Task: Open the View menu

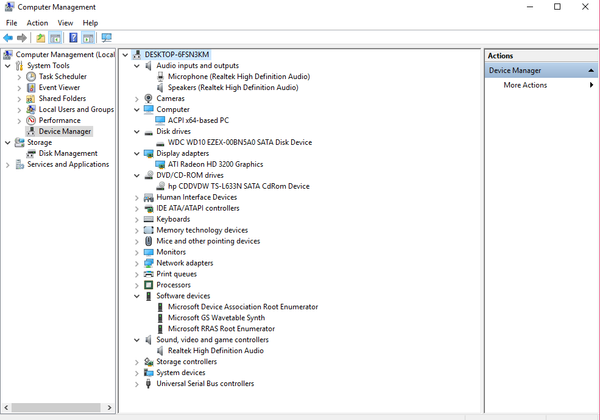Action: [65, 22]
